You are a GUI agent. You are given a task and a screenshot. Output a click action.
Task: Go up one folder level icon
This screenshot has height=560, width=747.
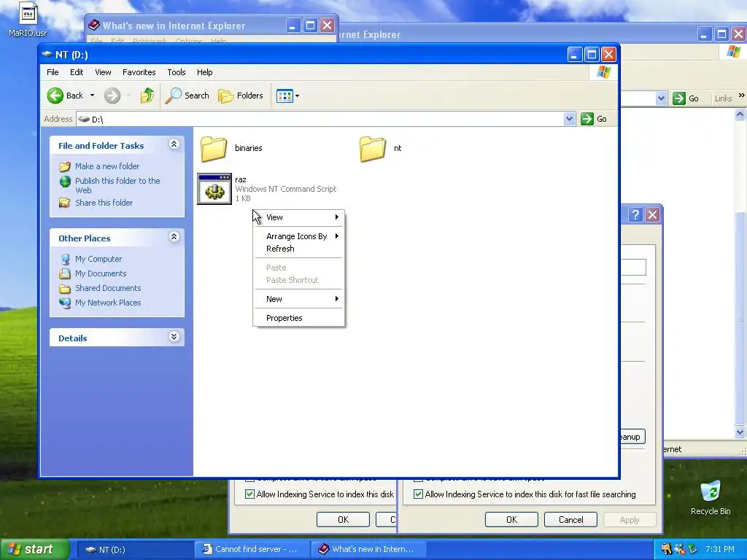tap(147, 96)
